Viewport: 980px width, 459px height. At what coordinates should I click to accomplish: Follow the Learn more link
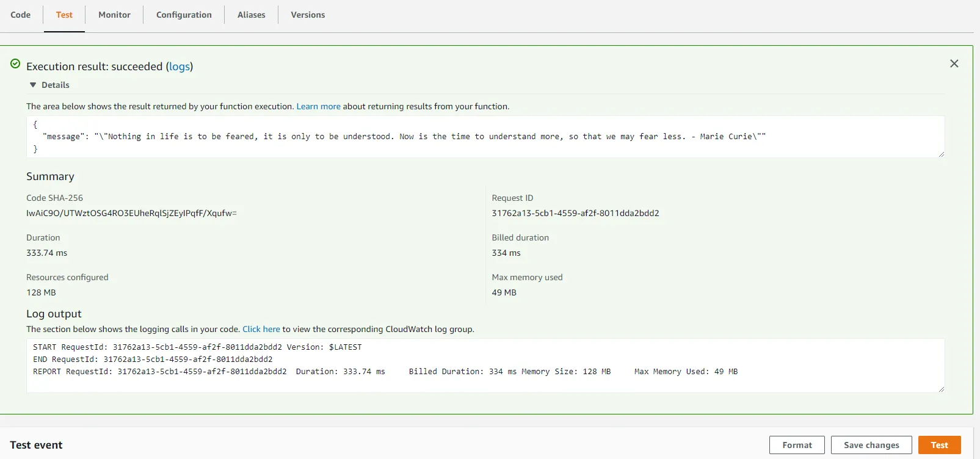pyautogui.click(x=318, y=106)
